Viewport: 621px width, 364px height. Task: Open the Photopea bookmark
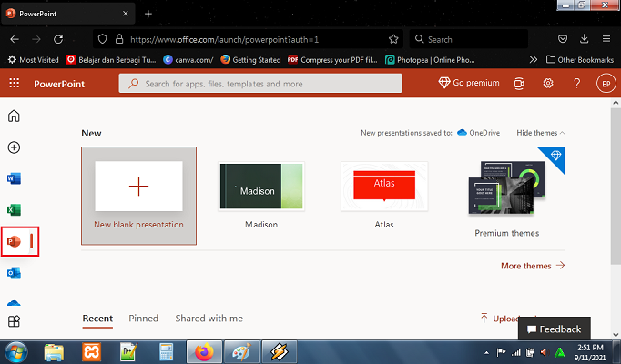430,60
